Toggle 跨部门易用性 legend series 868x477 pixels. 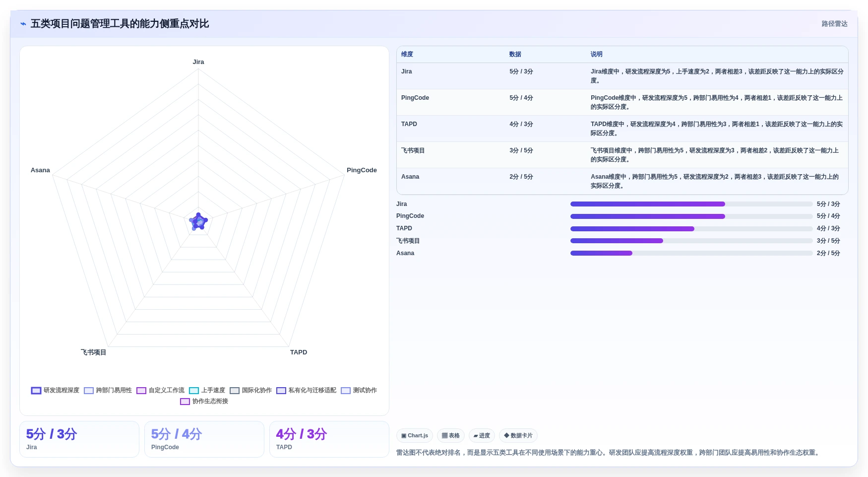point(108,390)
